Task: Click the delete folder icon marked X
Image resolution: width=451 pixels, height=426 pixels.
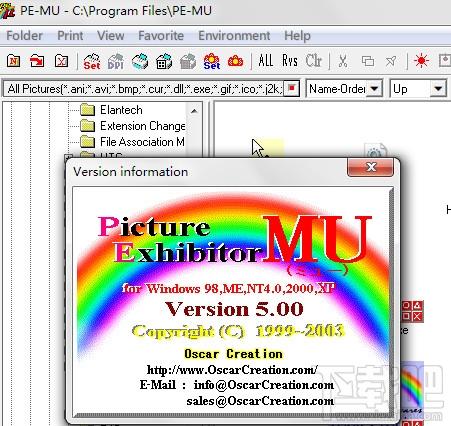Action: [x=61, y=61]
